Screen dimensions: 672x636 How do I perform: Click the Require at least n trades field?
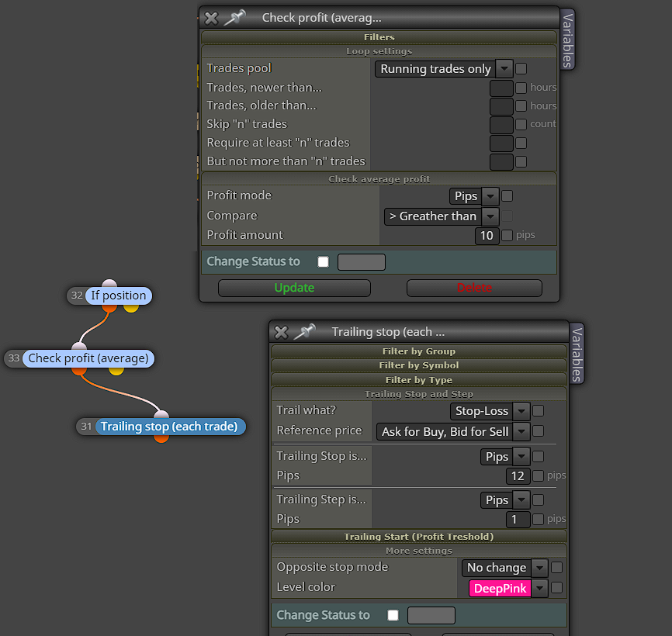[x=501, y=143]
